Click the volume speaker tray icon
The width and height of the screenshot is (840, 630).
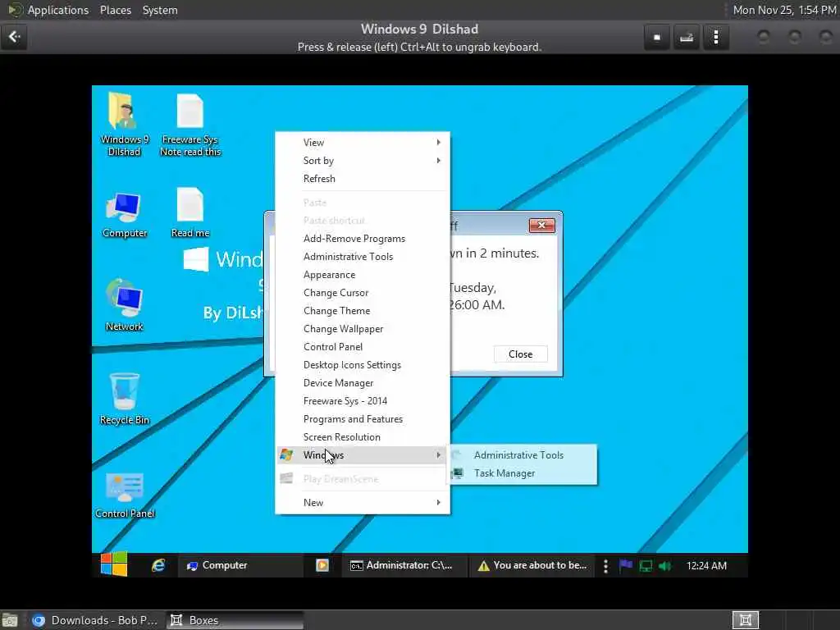tap(664, 566)
